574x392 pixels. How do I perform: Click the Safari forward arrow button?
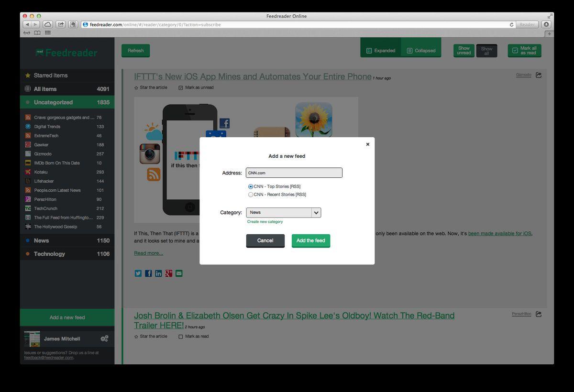pyautogui.click(x=35, y=24)
